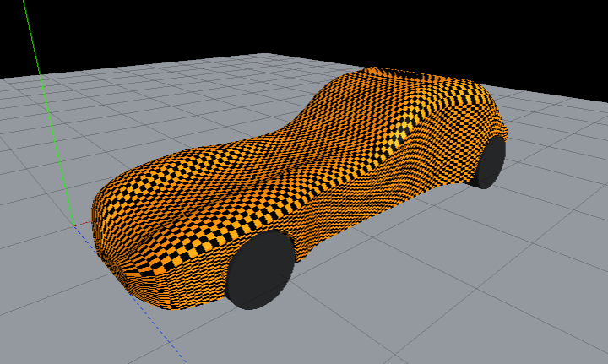608x364 pixels.
Task: Select the rear black wheel of the car
Action: (489, 161)
